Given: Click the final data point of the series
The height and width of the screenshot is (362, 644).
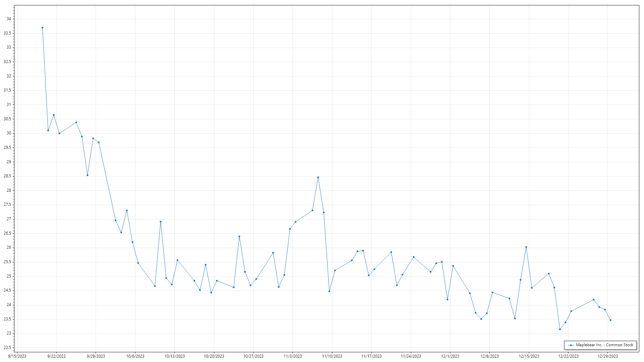Looking at the screenshot, I should (610, 320).
